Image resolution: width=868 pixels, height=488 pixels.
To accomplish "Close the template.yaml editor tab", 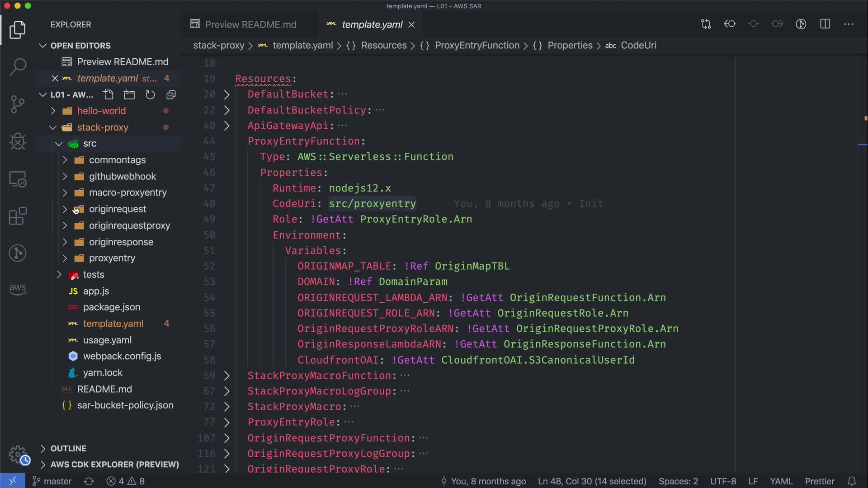I will click(411, 24).
